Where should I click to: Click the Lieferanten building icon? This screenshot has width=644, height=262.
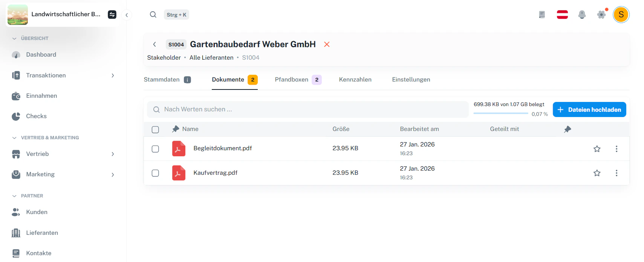point(16,233)
